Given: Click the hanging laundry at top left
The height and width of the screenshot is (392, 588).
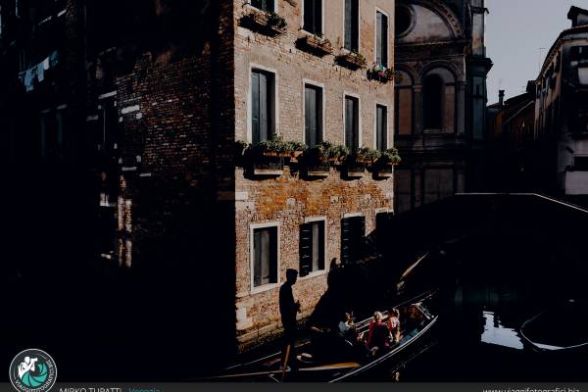Looking at the screenshot, I should coord(39,71).
